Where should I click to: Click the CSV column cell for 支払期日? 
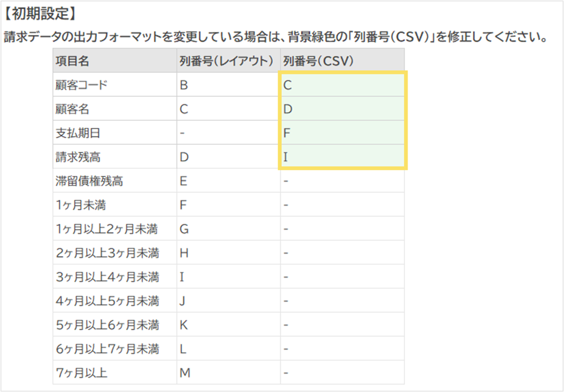click(343, 133)
